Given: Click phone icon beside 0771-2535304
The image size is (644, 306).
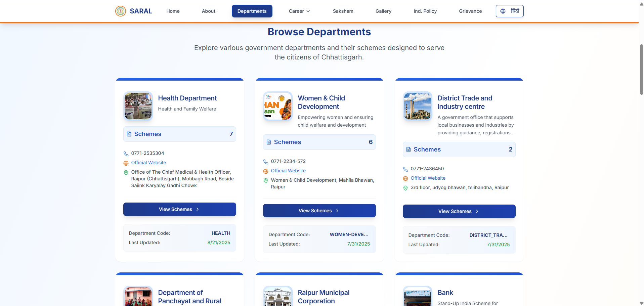Looking at the screenshot, I should (x=126, y=154).
